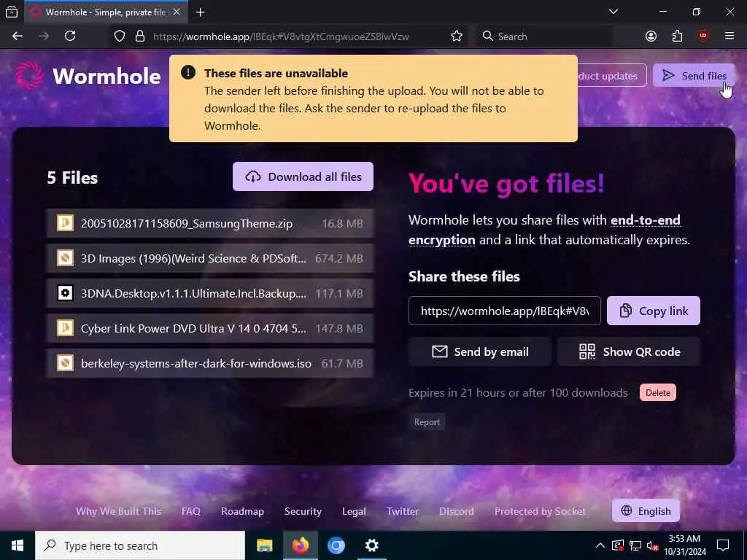747x560 pixels.
Task: Open a new browser tab with plus
Action: 201,12
